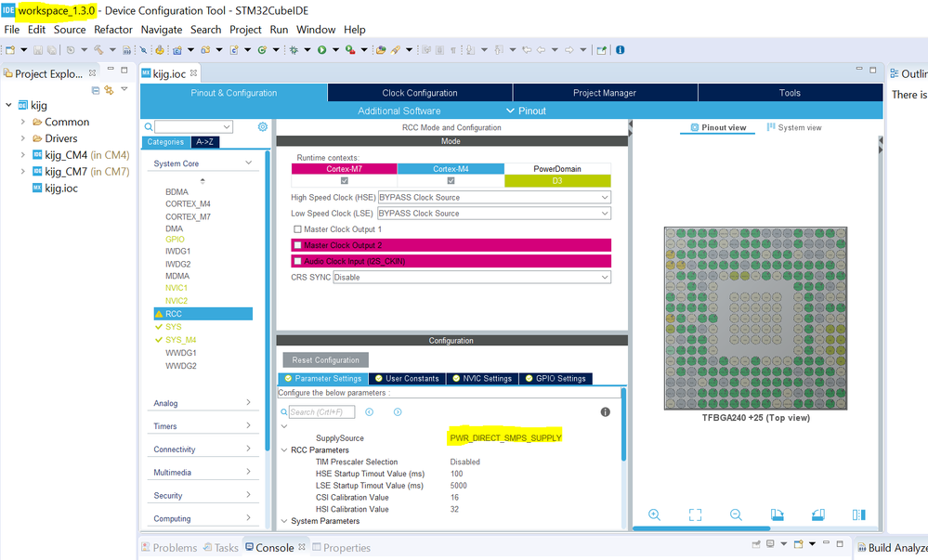
Task: Open the CRS SYNC dropdown
Action: (472, 277)
